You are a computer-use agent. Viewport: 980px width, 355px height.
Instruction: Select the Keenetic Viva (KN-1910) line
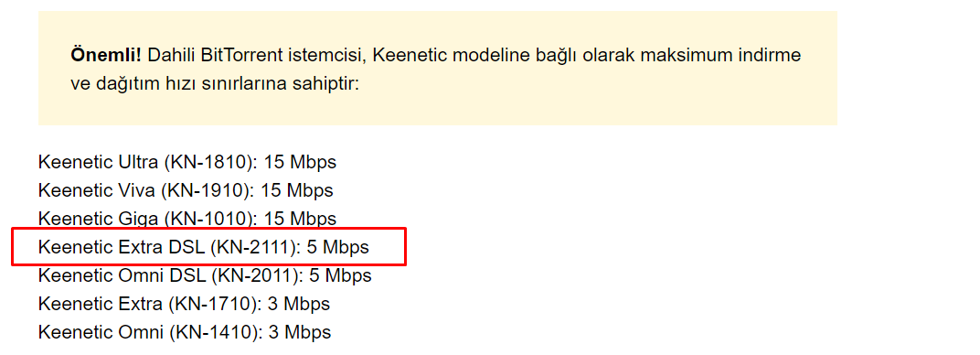[x=186, y=190]
